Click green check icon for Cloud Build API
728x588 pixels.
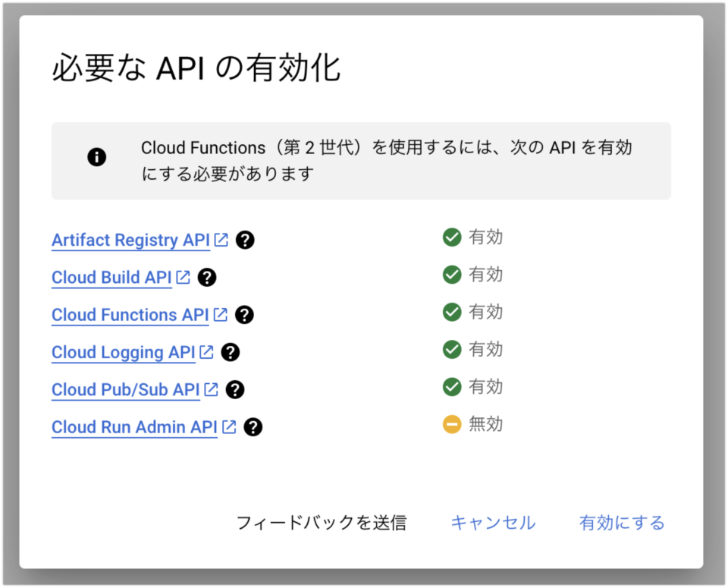pyautogui.click(x=452, y=275)
